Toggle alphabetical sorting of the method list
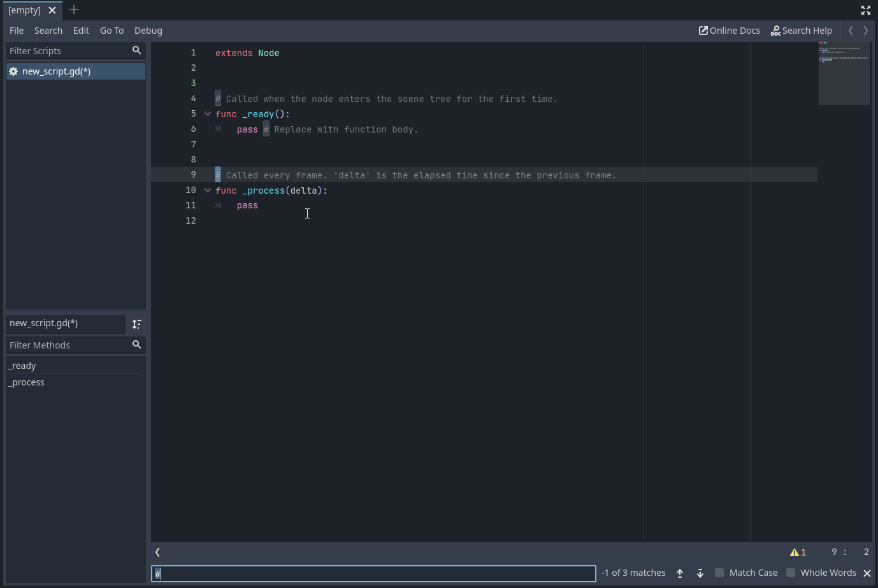Image resolution: width=878 pixels, height=588 pixels. 136,324
